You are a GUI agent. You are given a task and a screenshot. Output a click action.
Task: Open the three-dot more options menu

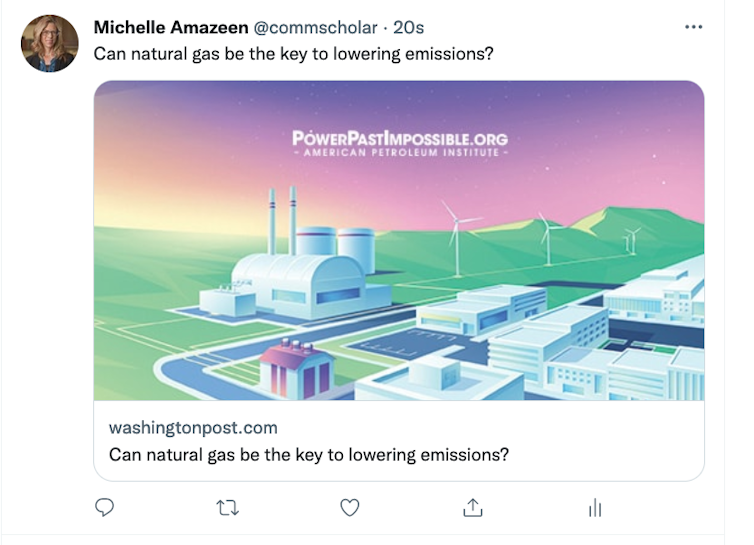(x=693, y=27)
